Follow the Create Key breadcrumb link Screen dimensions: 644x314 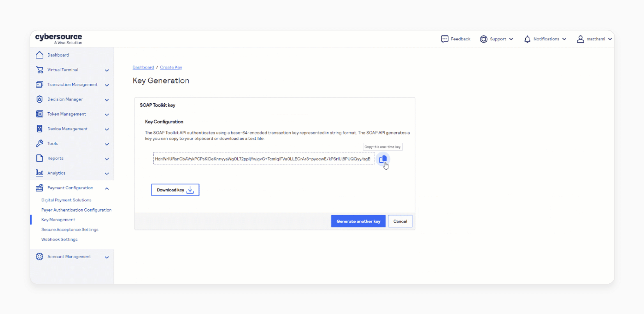pyautogui.click(x=171, y=67)
